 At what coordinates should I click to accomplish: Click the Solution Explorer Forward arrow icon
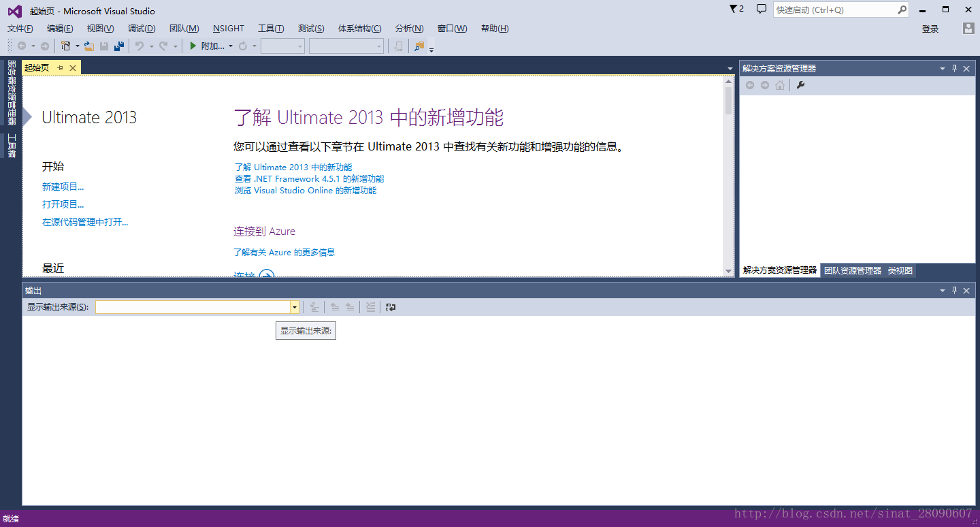pos(765,85)
